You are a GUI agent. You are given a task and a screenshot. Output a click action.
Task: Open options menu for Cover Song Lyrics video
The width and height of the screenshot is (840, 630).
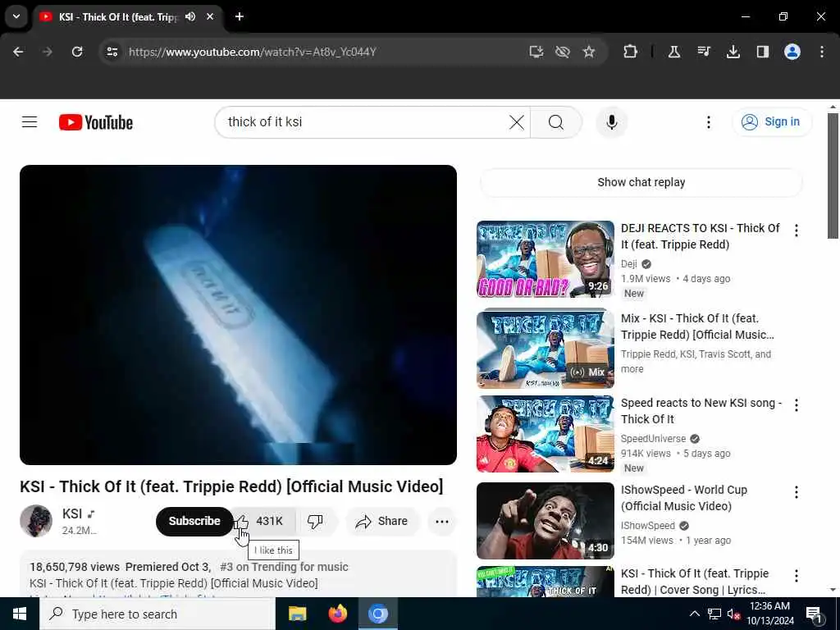[x=797, y=576]
